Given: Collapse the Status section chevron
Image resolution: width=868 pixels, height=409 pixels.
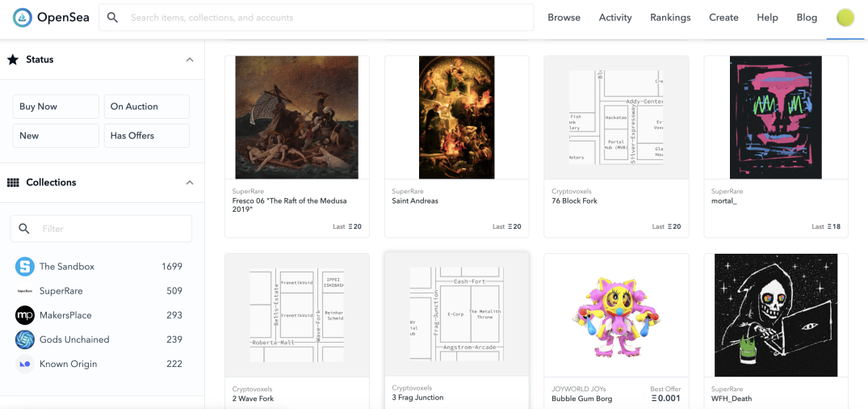Looking at the screenshot, I should tap(189, 59).
